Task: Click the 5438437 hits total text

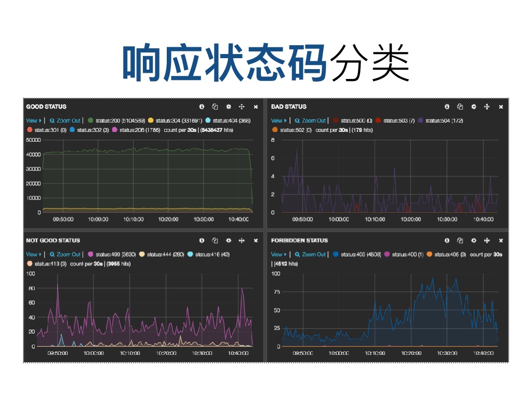Action: tap(217, 130)
